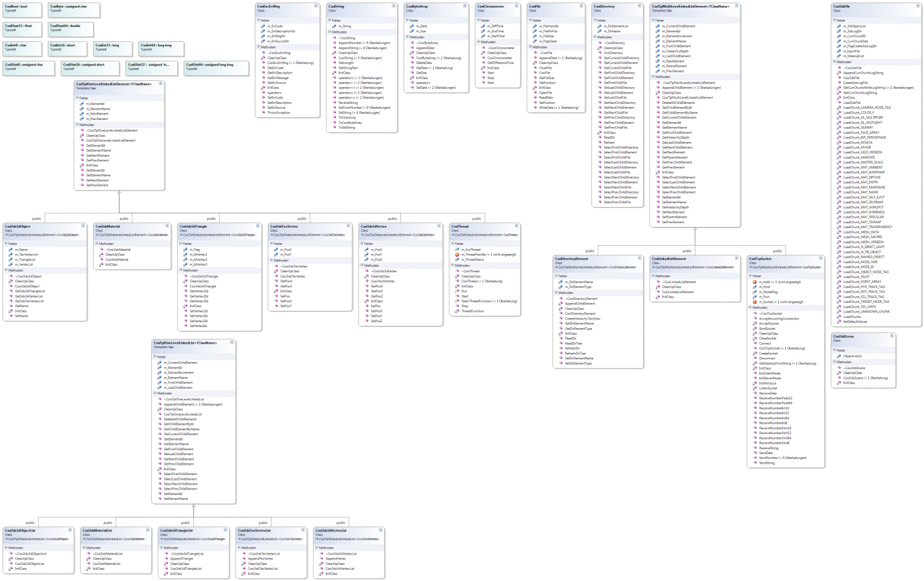Click field icon beside m_ErrCode
This screenshot has width=924, height=581.
coord(263,26)
